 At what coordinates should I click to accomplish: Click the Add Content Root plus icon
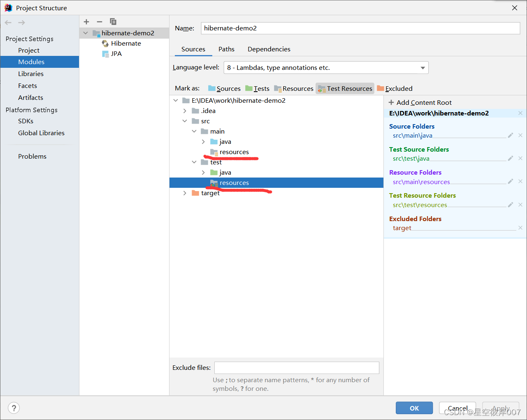[x=391, y=102]
